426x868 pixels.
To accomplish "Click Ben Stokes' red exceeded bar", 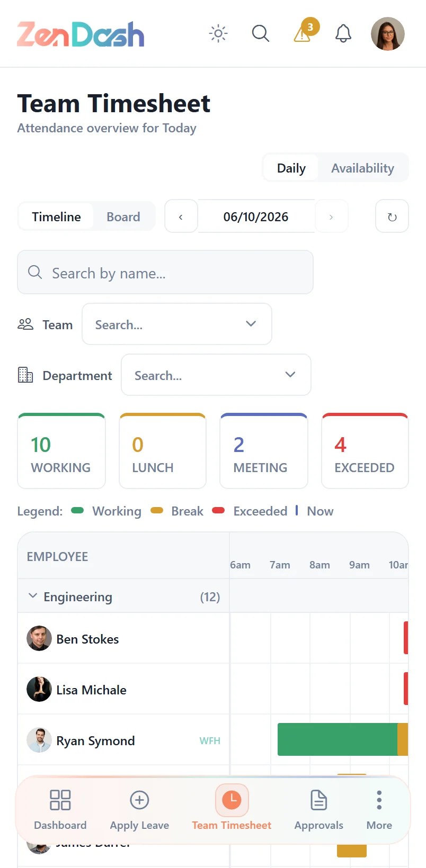I will tap(406, 638).
